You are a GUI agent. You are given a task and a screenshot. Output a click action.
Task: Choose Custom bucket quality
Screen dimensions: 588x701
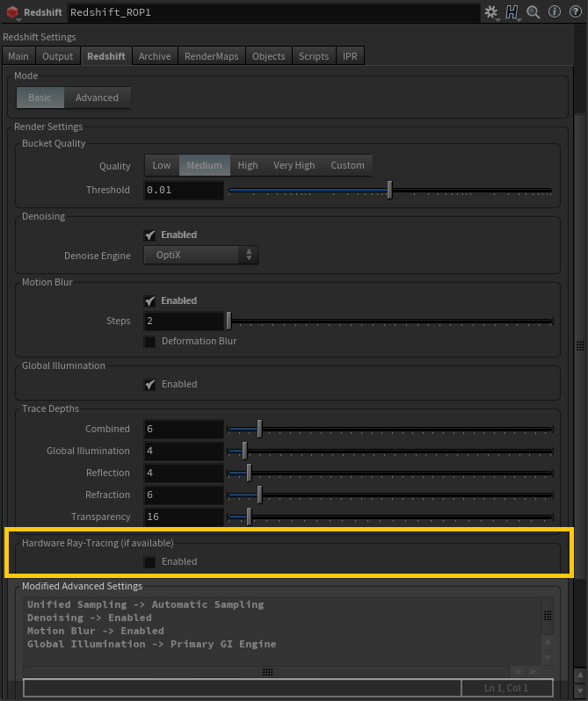pyautogui.click(x=347, y=165)
